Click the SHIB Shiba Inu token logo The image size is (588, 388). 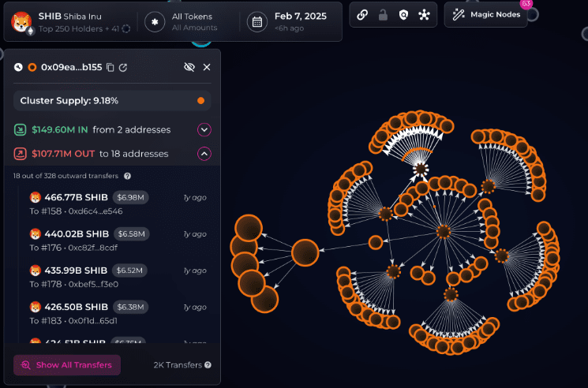[21, 21]
